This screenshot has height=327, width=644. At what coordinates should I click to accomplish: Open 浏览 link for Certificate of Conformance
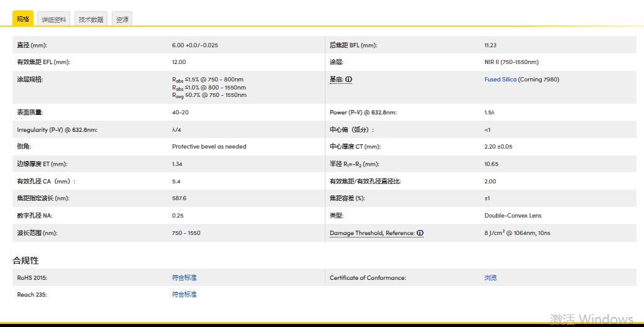[x=491, y=278]
